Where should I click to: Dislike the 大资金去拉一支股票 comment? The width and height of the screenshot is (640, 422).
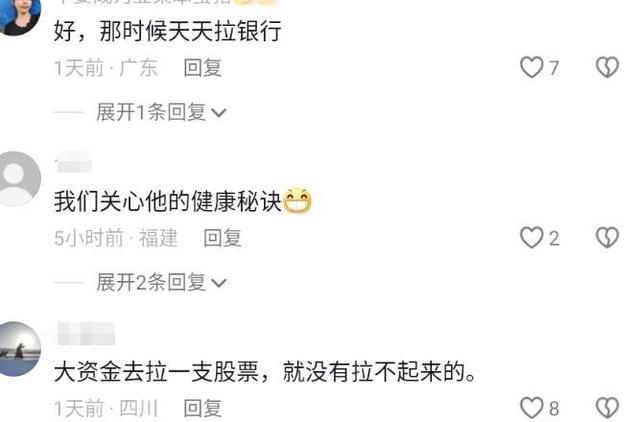click(x=607, y=408)
